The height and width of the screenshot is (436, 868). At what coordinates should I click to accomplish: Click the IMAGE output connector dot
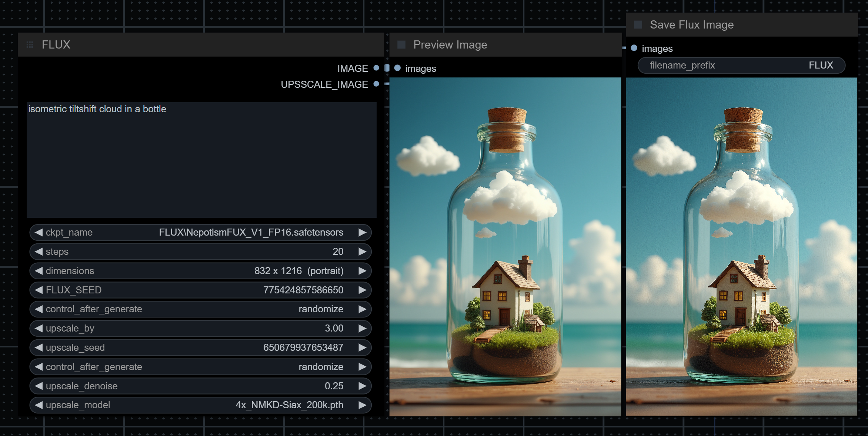tap(376, 68)
